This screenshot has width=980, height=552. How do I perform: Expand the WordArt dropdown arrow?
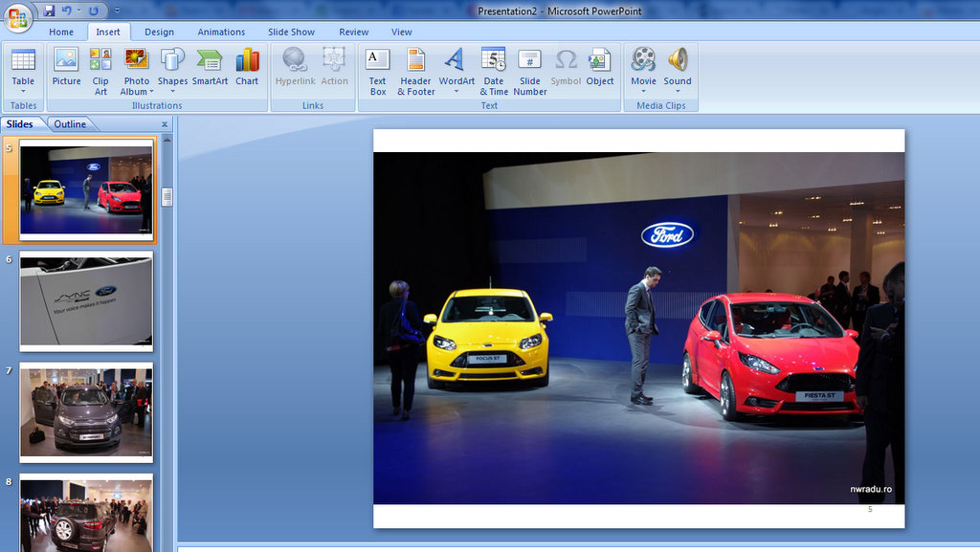[457, 92]
